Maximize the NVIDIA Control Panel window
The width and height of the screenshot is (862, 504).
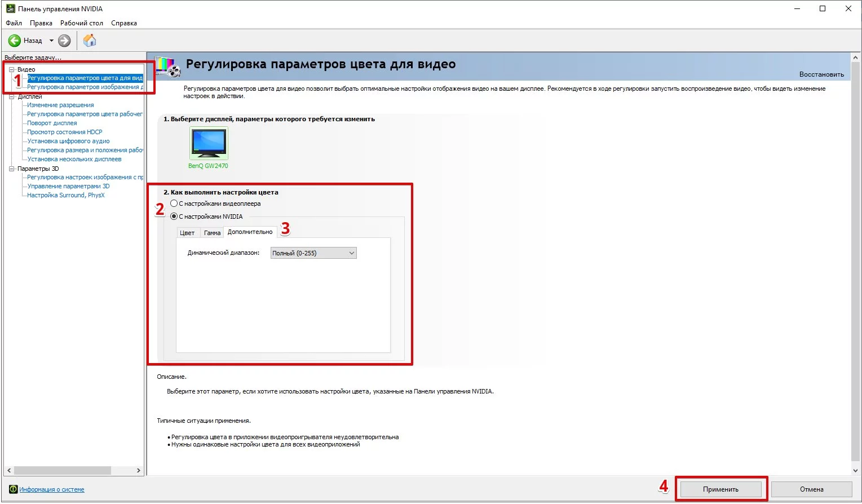[823, 9]
